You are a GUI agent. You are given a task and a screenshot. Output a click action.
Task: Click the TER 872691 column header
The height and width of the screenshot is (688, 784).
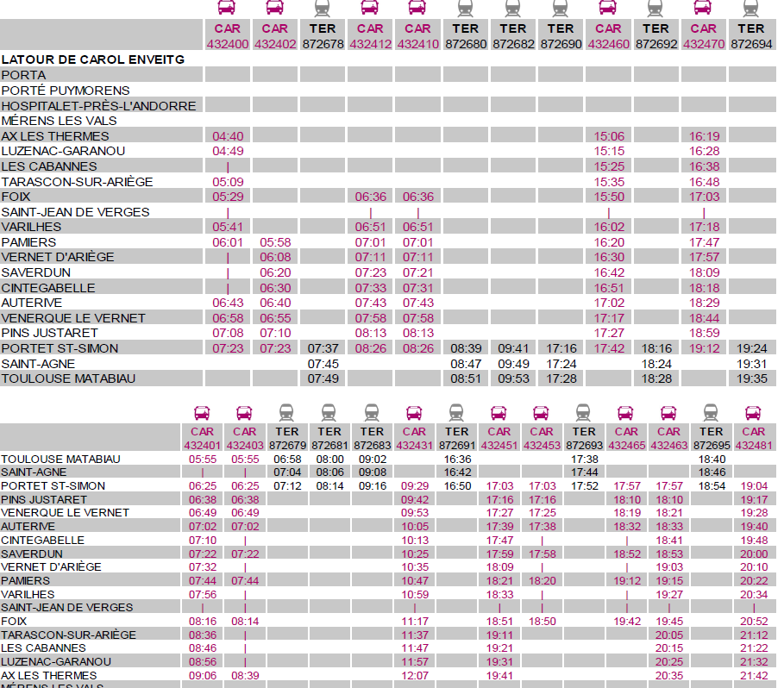pyautogui.click(x=456, y=438)
